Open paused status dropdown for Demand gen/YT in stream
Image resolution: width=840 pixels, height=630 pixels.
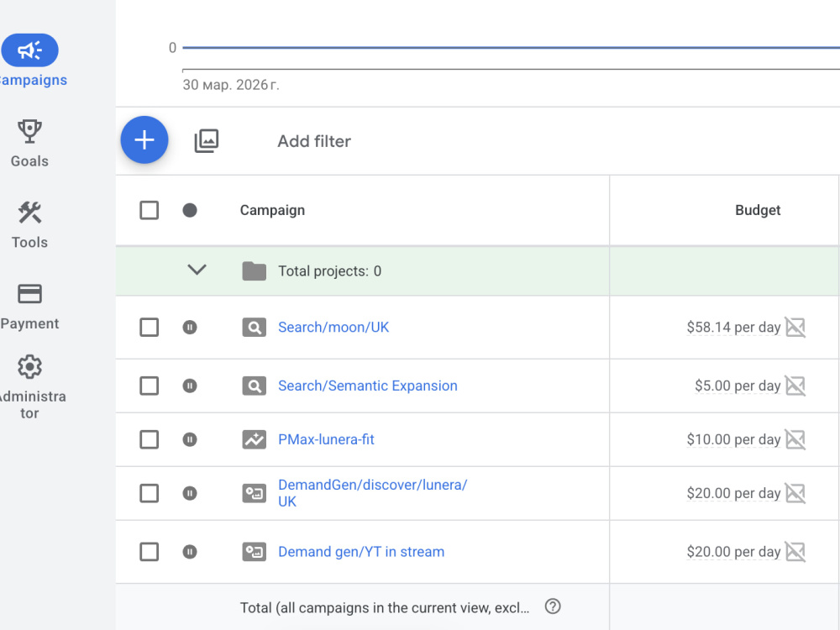(x=190, y=552)
